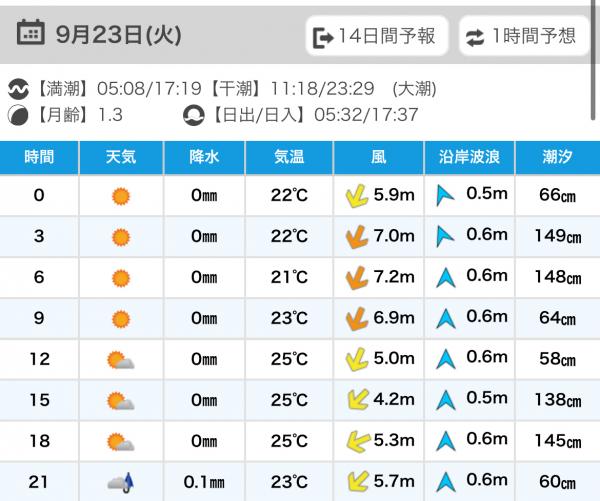Click the moon age icon beside 月齢

(17, 114)
